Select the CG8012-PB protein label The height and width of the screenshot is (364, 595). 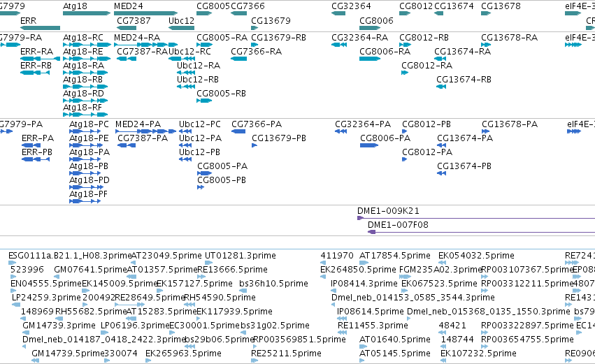coord(426,124)
